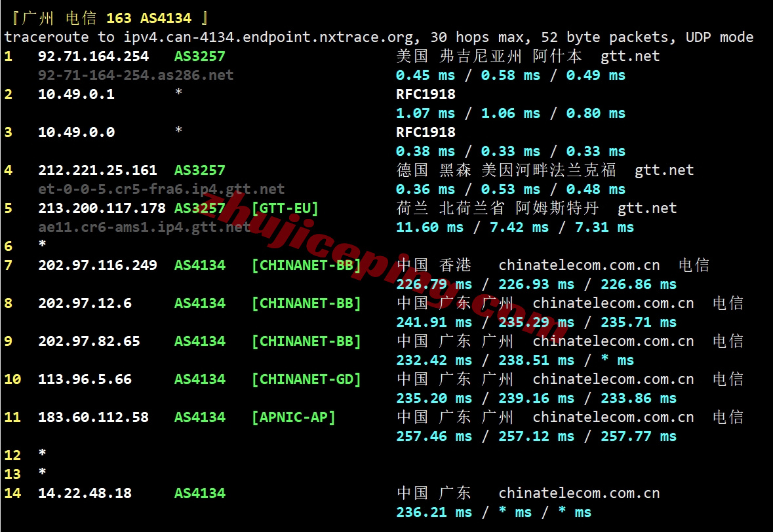773x532 pixels.
Task: Click the 10.49.0.0 hop address
Action: 76,132
